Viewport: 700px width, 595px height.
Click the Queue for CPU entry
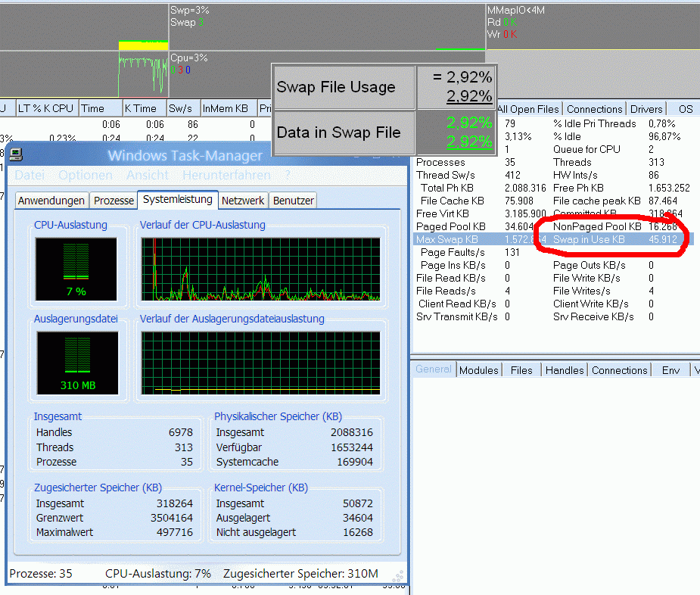tap(586, 149)
